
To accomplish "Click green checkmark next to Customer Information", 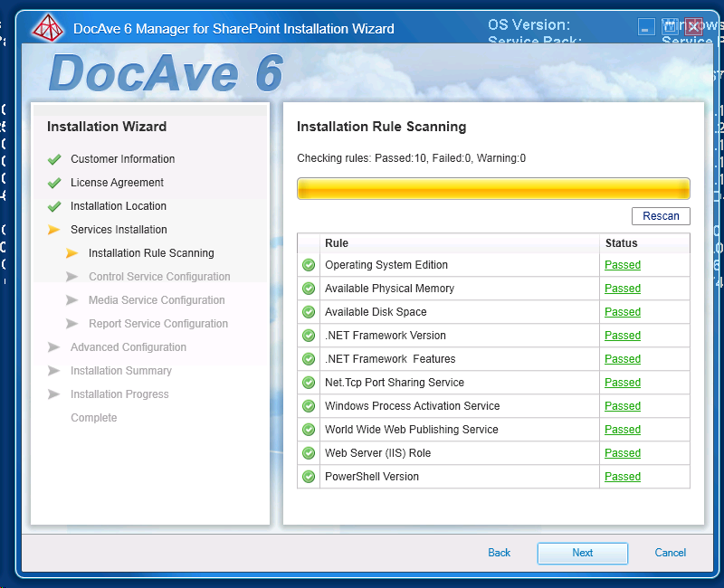I will [x=54, y=159].
